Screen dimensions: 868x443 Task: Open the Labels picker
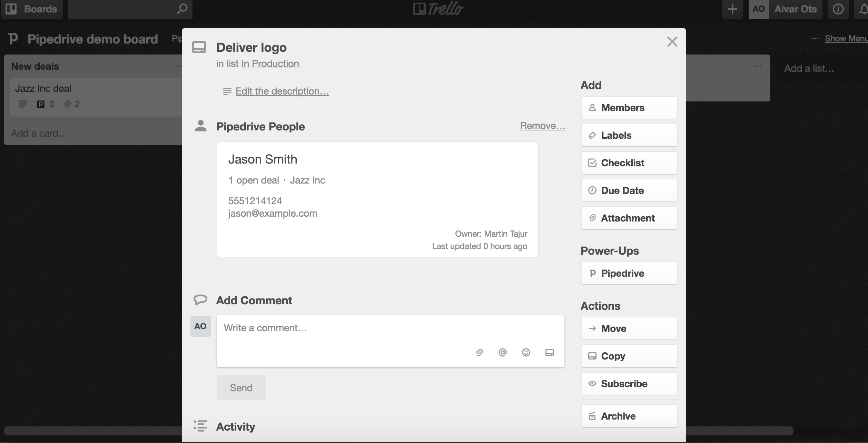[x=629, y=135]
